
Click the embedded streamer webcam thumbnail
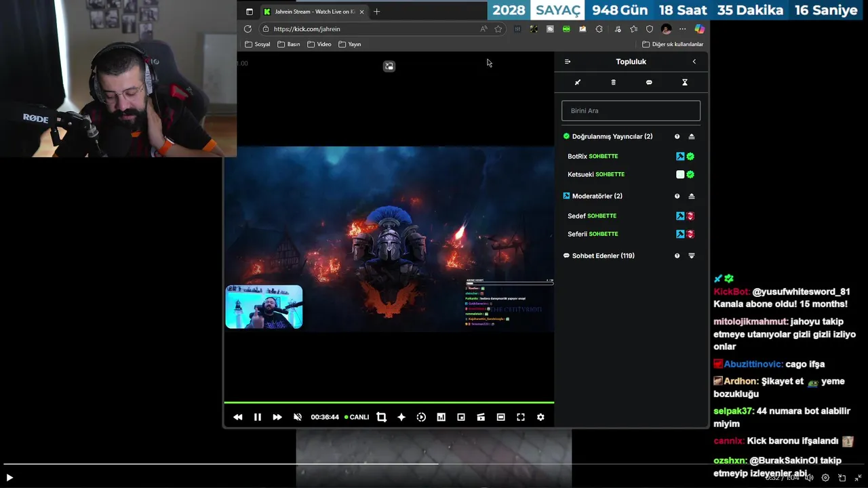point(264,307)
